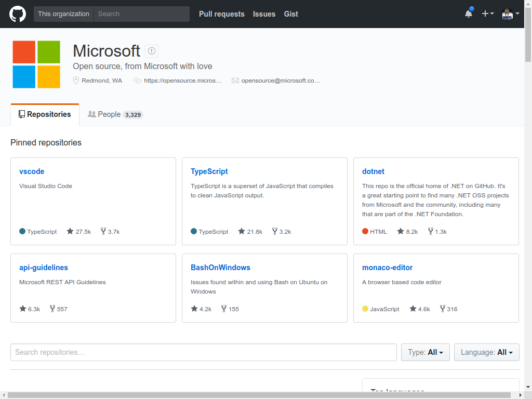Open Pull requests in the header

[x=221, y=14]
